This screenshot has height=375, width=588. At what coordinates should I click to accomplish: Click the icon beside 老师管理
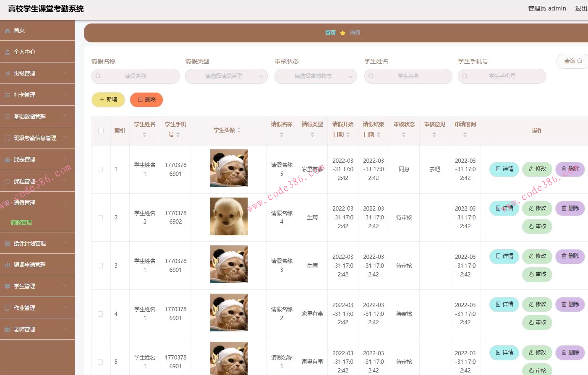point(7,330)
